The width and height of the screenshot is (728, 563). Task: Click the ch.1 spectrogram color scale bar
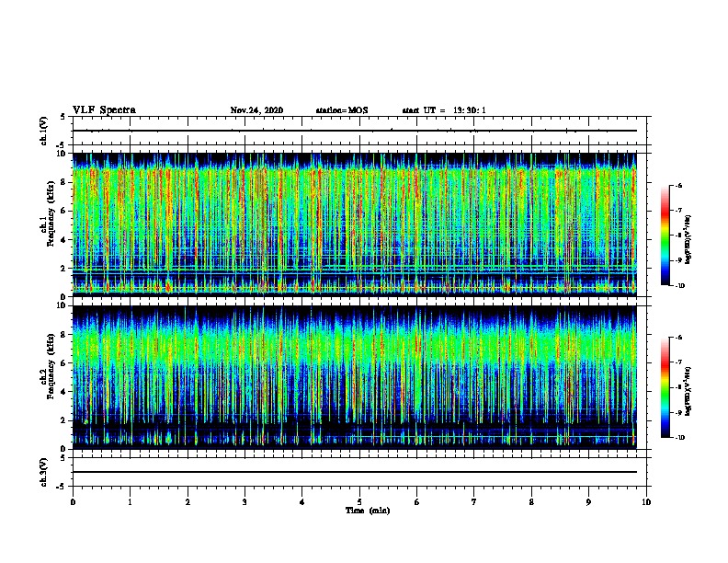665,236
